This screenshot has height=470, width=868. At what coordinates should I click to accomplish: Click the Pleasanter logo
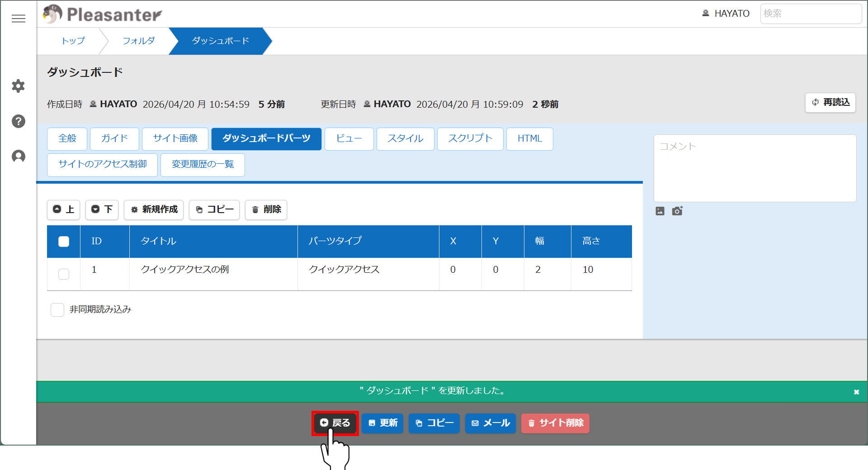tap(102, 14)
